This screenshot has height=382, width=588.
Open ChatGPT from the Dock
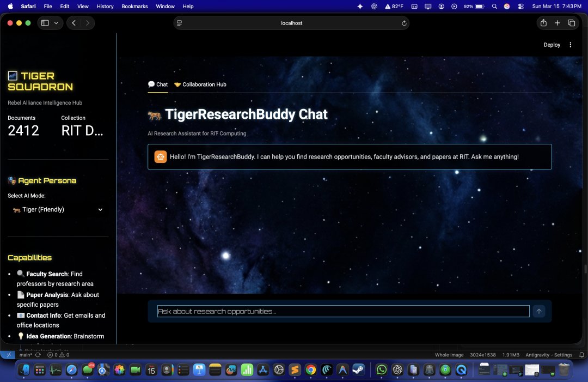397,370
